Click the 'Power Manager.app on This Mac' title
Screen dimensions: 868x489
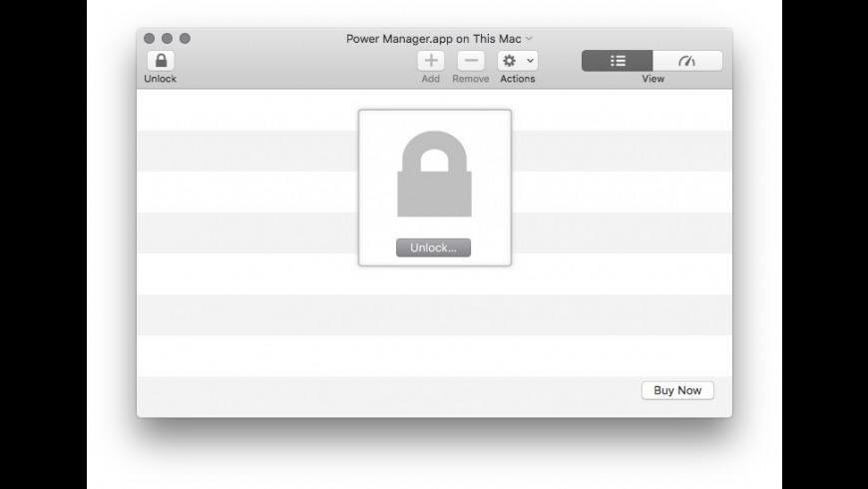(x=433, y=39)
